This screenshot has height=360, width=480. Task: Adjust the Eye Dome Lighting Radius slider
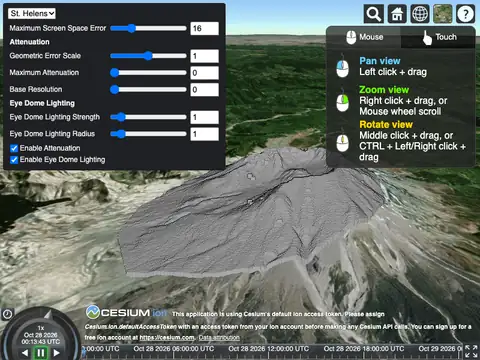pyautogui.click(x=148, y=134)
